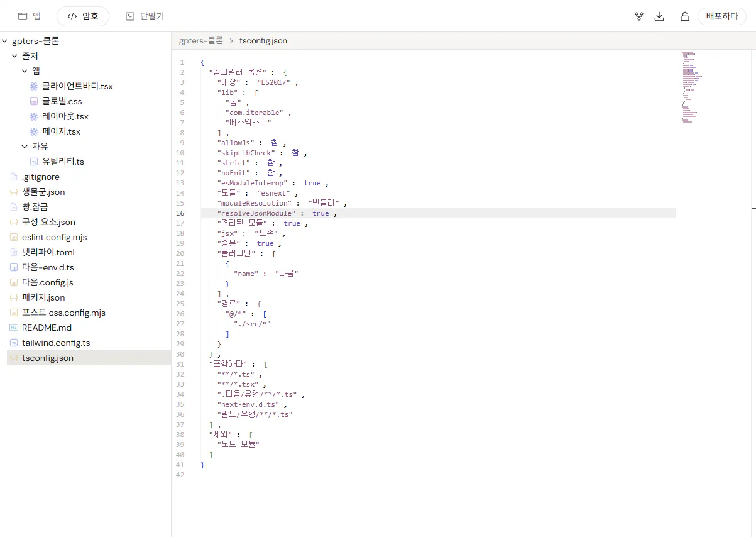Viewport: 756px width, 537px height.
Task: Click "next-env.d.ts" string on line 35
Action: (248, 404)
